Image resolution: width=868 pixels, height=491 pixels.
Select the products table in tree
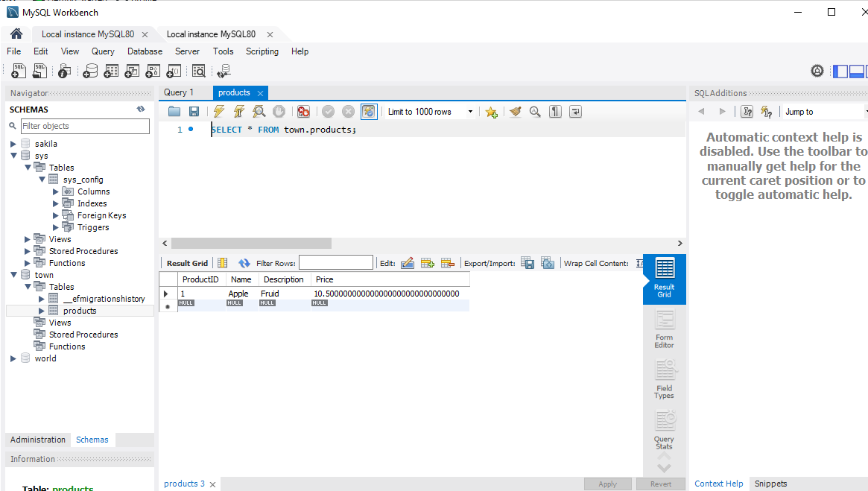pos(80,311)
